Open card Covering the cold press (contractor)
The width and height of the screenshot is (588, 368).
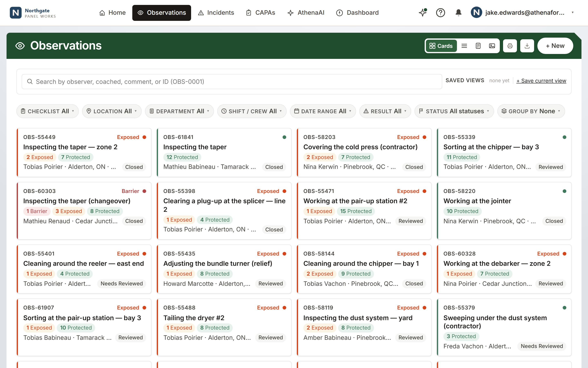click(364, 152)
